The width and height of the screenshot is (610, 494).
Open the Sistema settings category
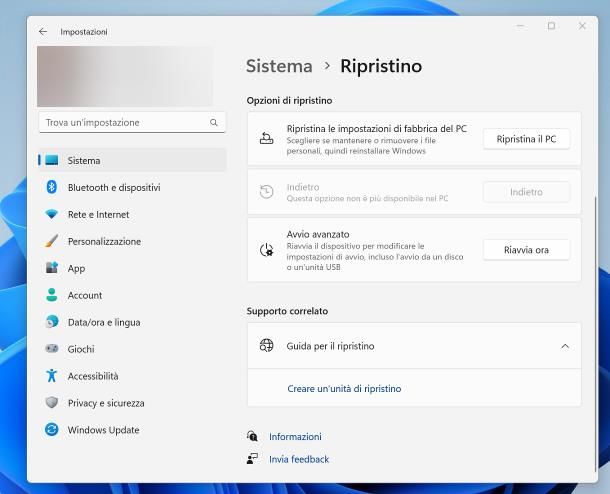pyautogui.click(x=132, y=160)
